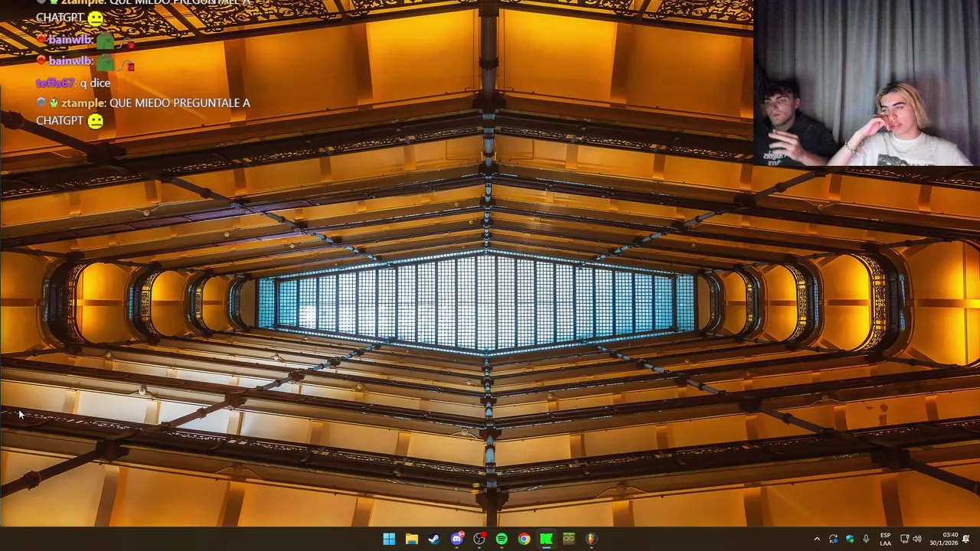Open the Windows Start menu
Image resolution: width=980 pixels, height=551 pixels.
389,539
